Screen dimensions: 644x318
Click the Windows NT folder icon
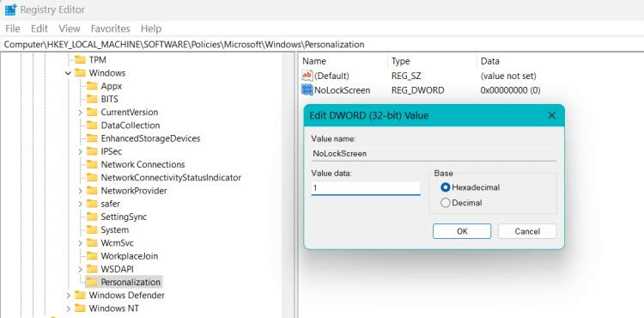(80, 309)
